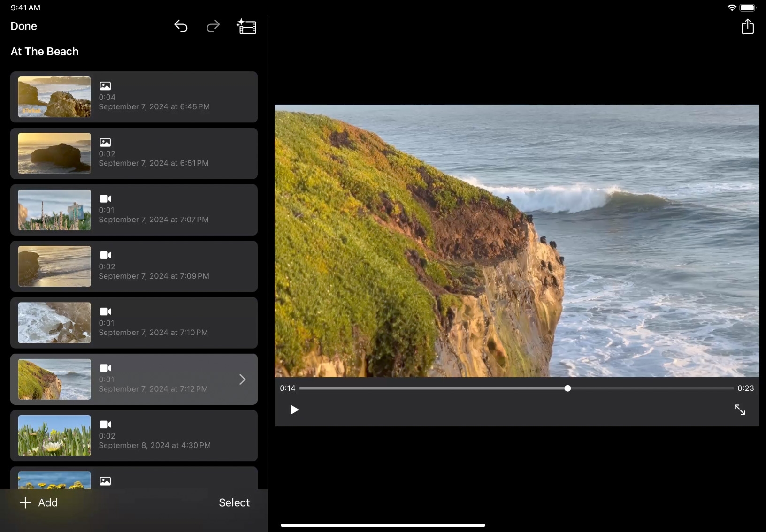Click the video camera icon on 7:10 PM clip

pos(105,312)
